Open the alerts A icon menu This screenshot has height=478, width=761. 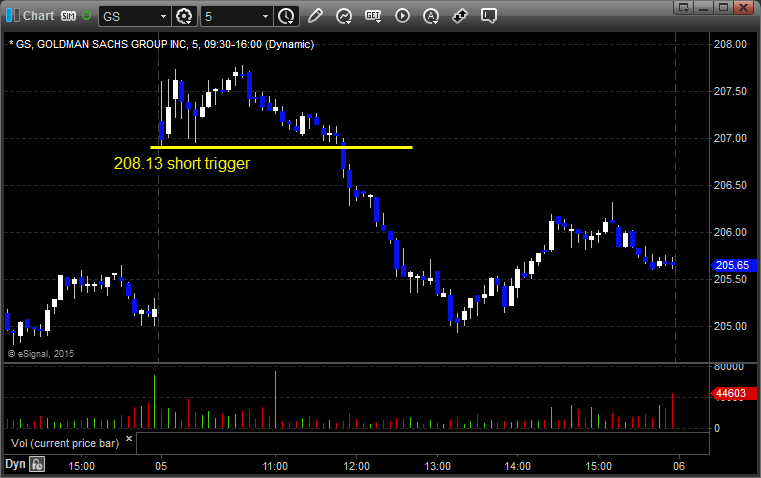[x=431, y=16]
